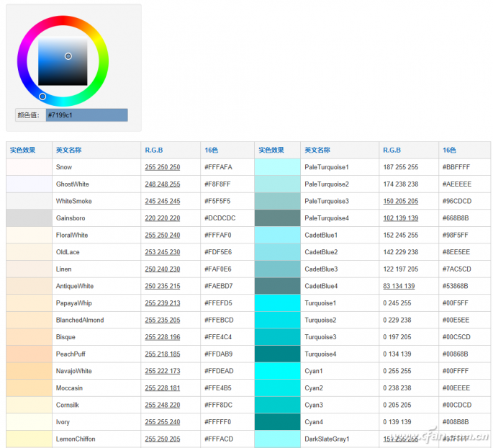Click the 220 220 220 RGB link
Image resolution: width=493 pixels, height=448 pixels.
click(x=163, y=218)
